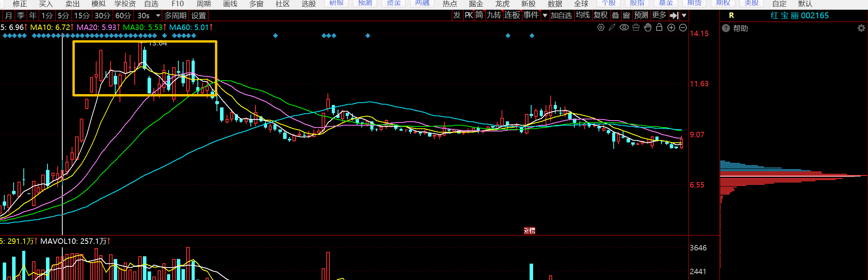Toggle indicator visibility eye icon
Image resolution: width=868 pixels, height=280 pixels.
[624, 28]
